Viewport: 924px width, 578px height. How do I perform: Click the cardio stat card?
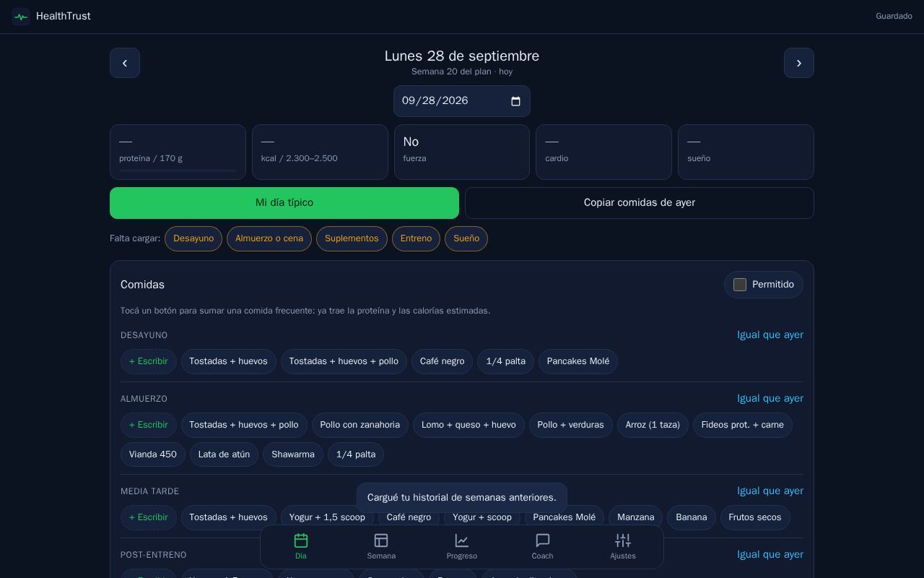click(x=603, y=152)
